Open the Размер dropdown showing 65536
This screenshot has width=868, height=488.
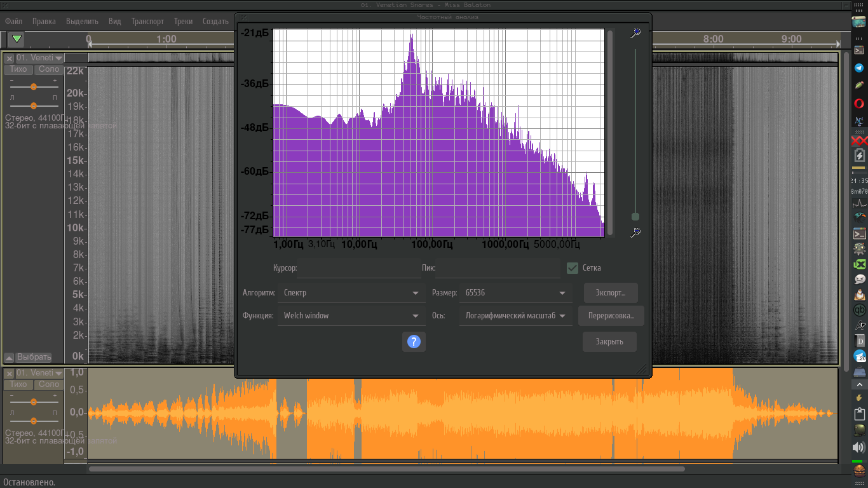pyautogui.click(x=515, y=293)
